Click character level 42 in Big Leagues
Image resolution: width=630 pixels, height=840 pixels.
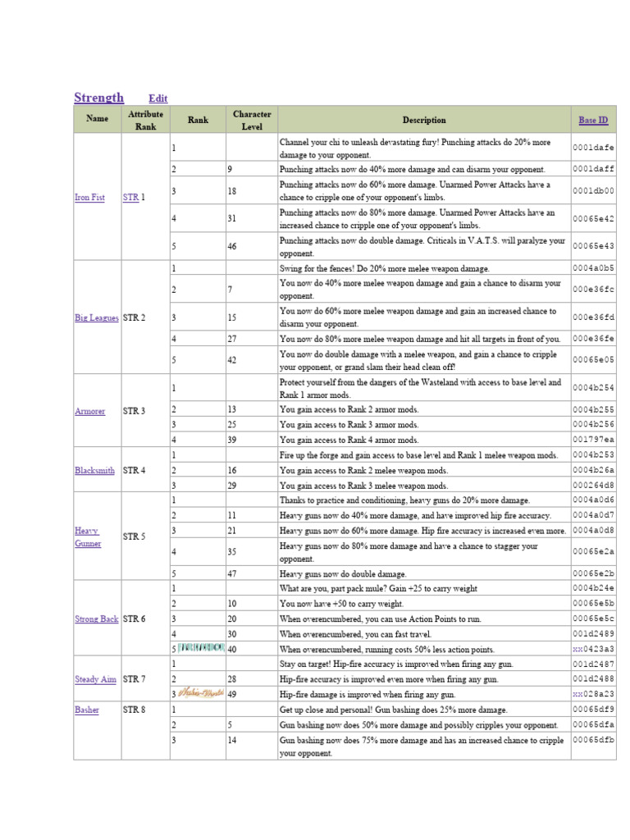[x=232, y=360]
